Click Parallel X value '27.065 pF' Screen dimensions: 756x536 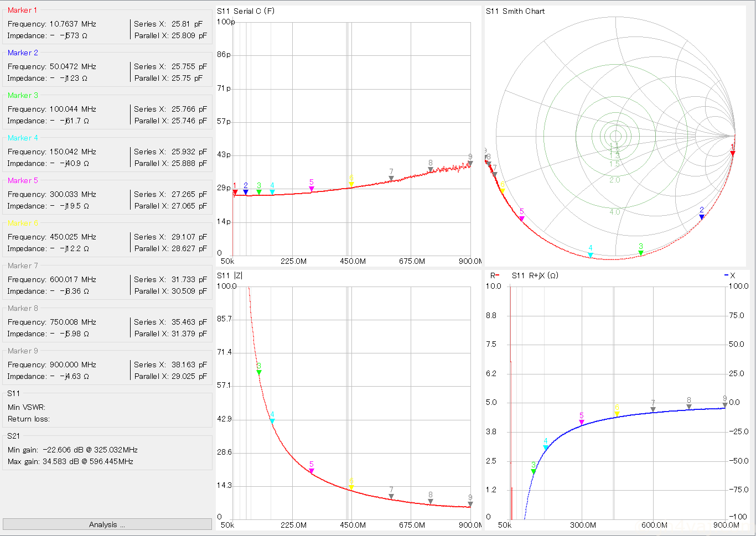189,206
